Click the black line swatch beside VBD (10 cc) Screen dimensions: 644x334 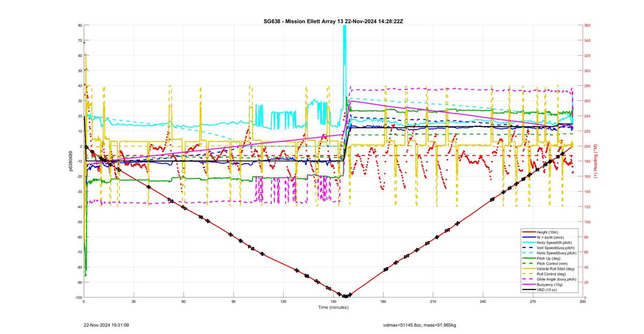click(x=528, y=290)
